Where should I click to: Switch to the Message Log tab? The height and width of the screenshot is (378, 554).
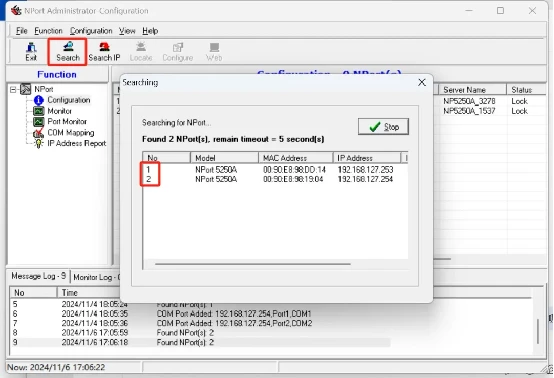[39, 276]
